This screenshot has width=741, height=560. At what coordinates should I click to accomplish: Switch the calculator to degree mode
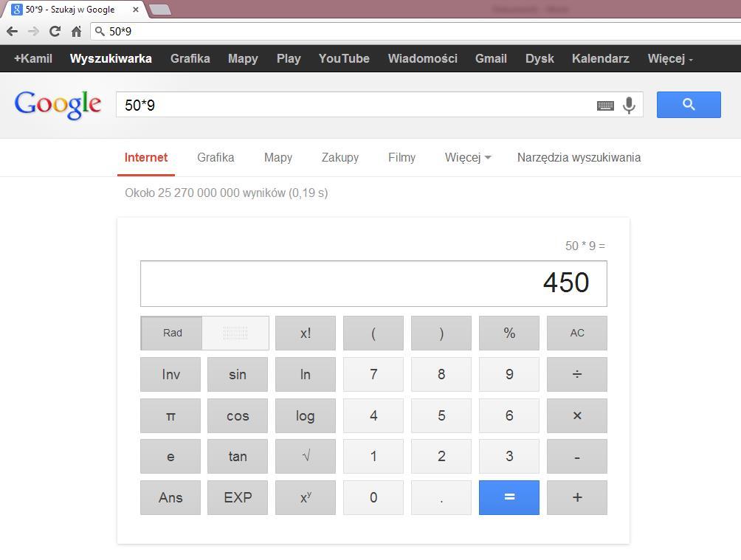point(235,333)
